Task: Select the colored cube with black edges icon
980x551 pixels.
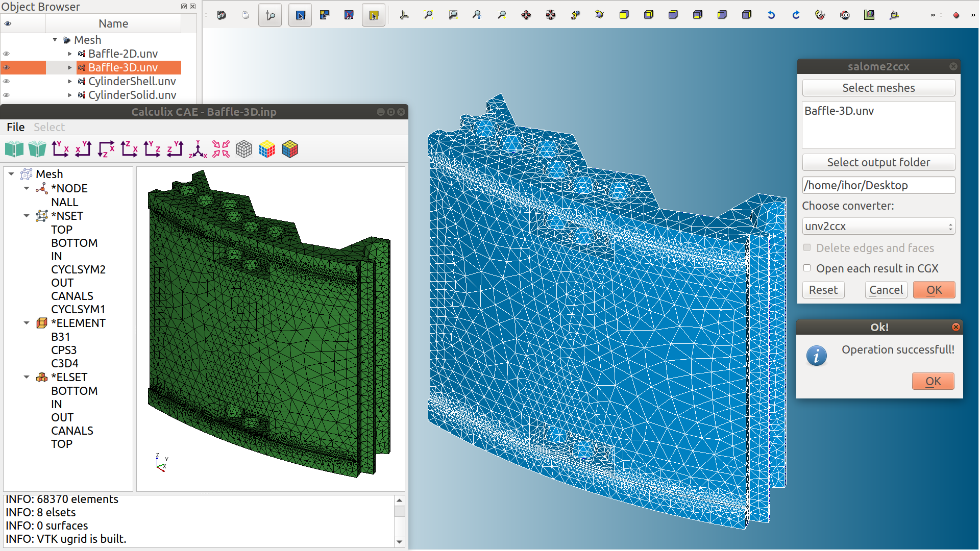Action: 290,149
